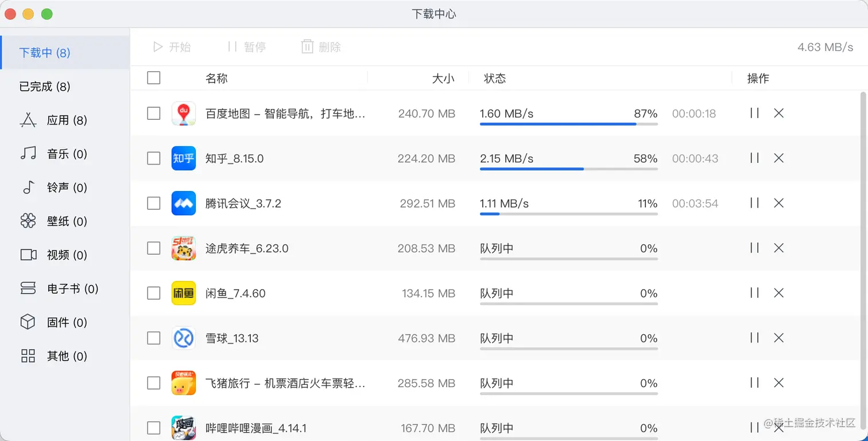Show 应用 (8) category
This screenshot has width=868, height=441.
(65, 120)
